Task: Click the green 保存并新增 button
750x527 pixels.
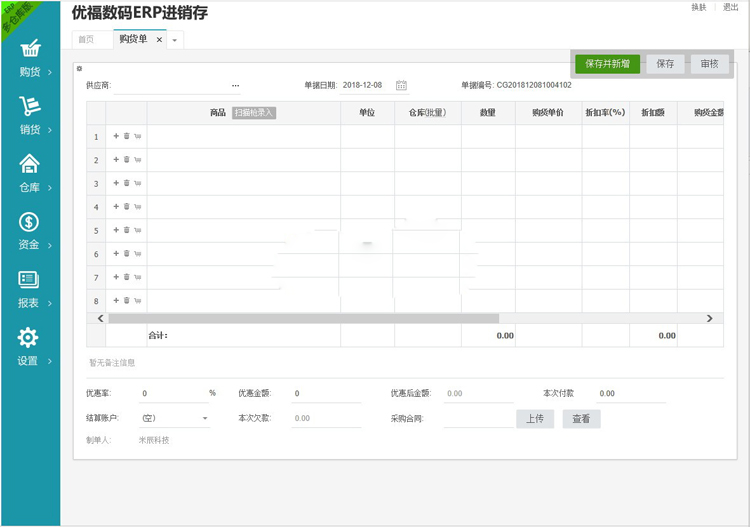Action: (x=607, y=63)
